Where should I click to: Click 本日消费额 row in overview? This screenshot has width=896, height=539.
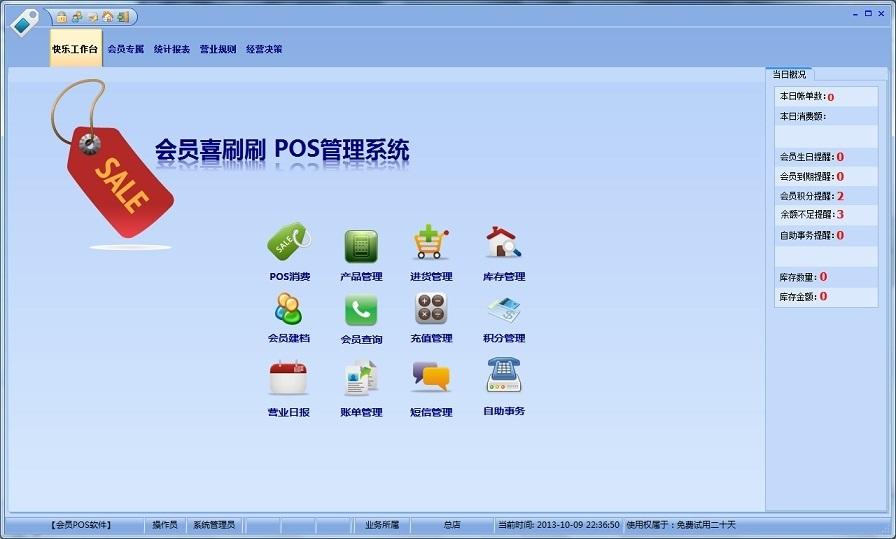(826, 116)
